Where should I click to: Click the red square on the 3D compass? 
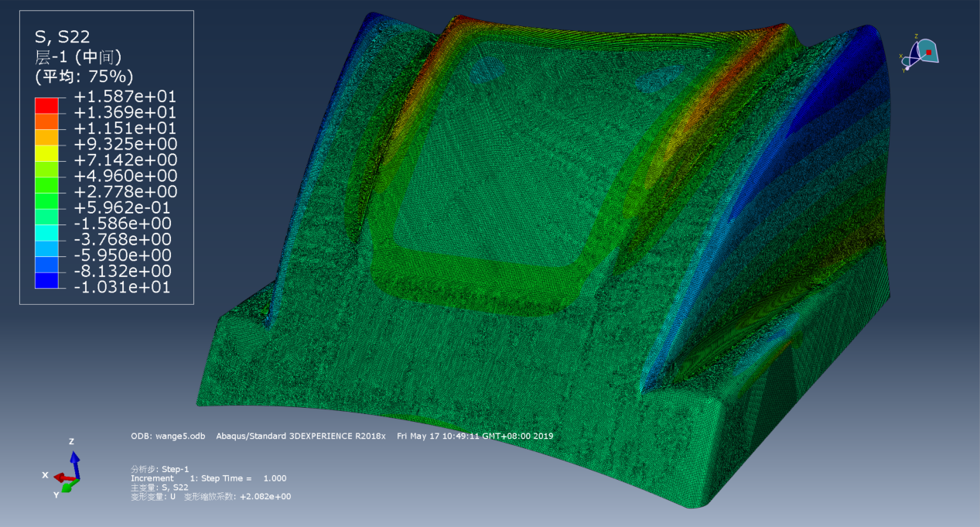click(x=928, y=53)
